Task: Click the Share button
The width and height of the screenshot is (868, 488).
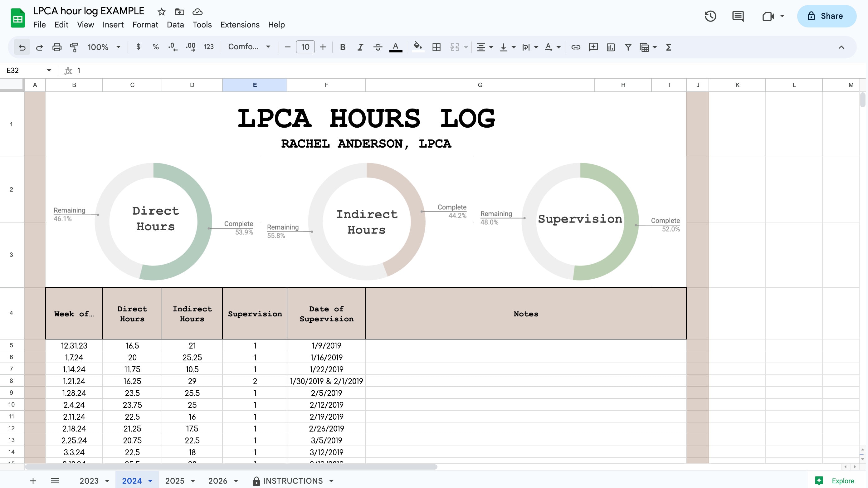Action: coord(826,16)
